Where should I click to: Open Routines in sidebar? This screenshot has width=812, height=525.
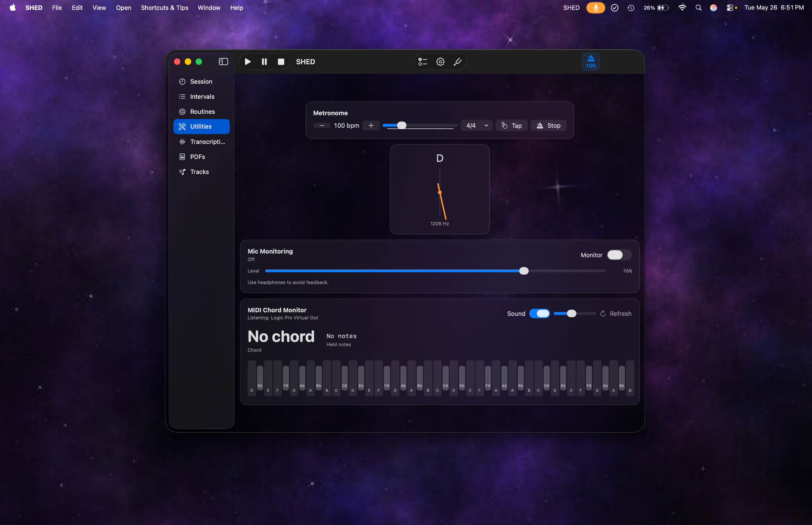pyautogui.click(x=201, y=112)
